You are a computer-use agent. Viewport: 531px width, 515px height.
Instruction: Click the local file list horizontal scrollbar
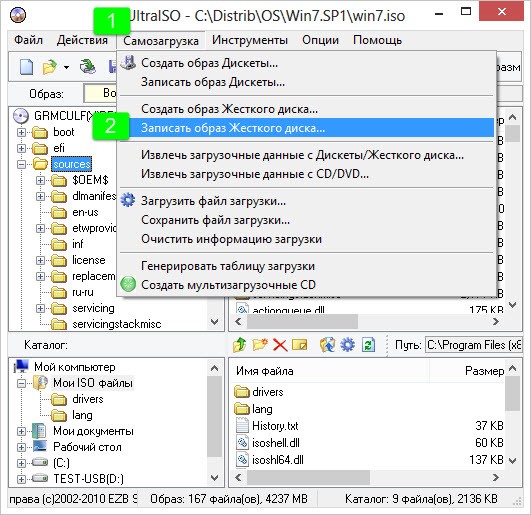tap(367, 477)
